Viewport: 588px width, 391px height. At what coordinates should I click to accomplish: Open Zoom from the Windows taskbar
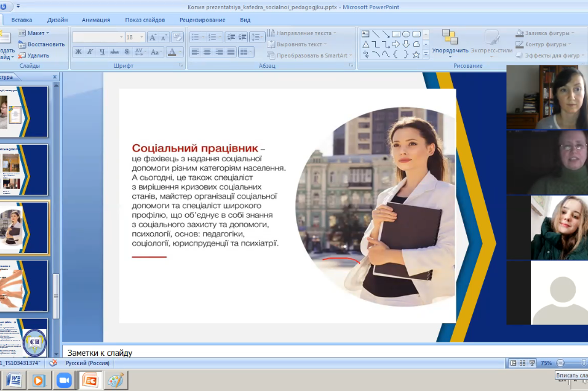[64, 381]
